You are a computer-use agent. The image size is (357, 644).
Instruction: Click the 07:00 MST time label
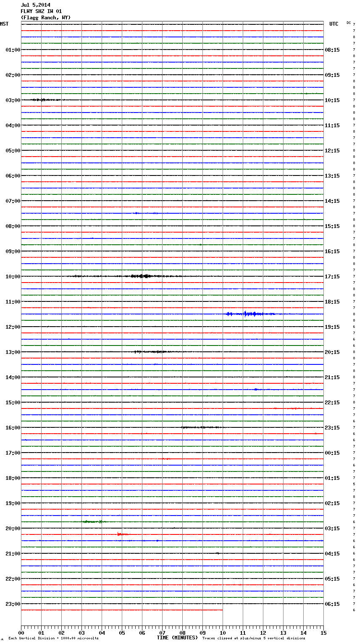[x=13, y=201]
